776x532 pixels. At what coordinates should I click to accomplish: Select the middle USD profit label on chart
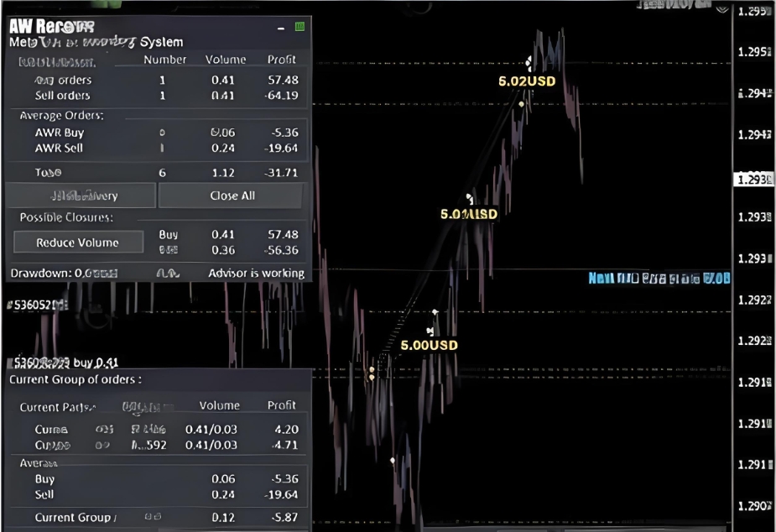pyautogui.click(x=469, y=214)
